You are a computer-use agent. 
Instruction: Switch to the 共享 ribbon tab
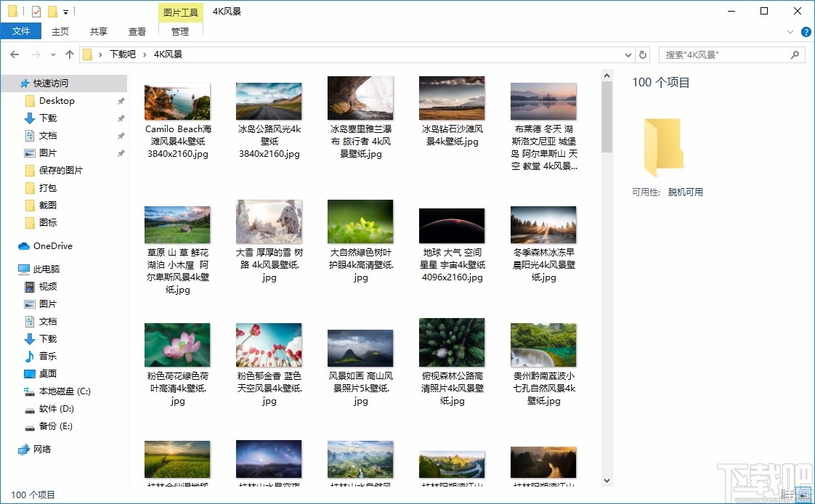[98, 31]
